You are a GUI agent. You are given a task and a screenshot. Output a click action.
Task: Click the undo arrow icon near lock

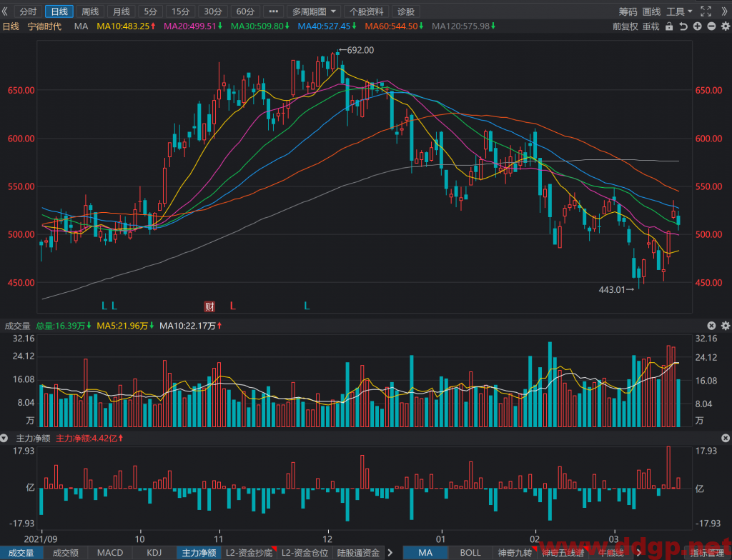point(683,26)
